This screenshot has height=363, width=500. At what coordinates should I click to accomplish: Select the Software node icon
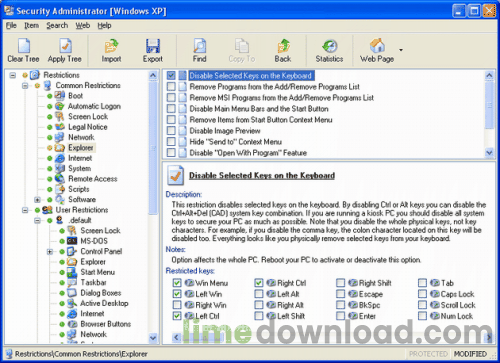(60, 199)
